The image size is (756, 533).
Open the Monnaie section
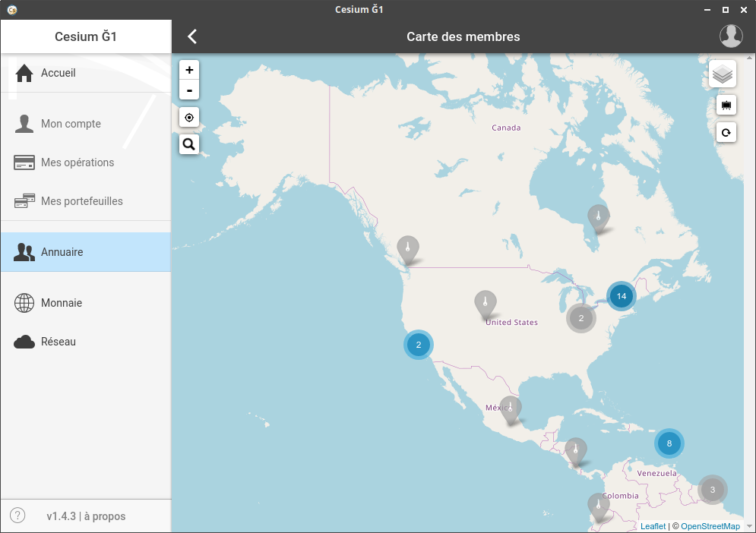[86, 303]
